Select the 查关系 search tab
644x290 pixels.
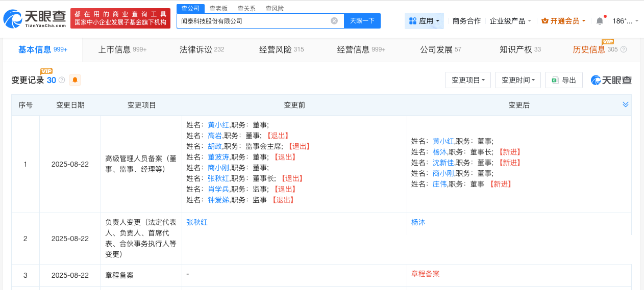(x=246, y=8)
